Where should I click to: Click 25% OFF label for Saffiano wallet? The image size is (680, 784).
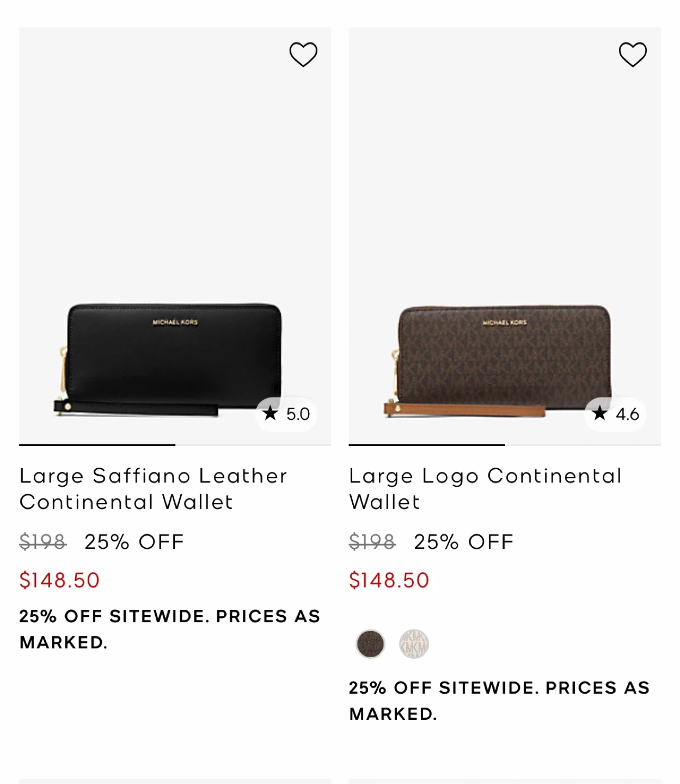[134, 542]
